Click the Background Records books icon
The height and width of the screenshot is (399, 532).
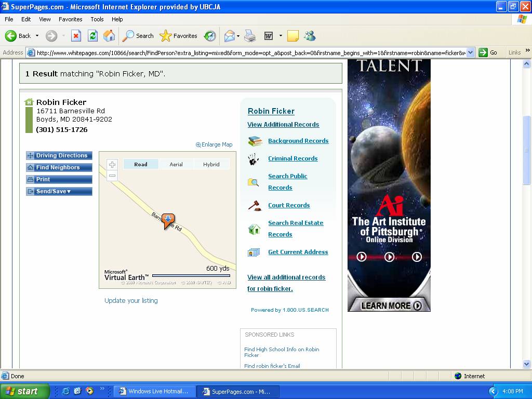[255, 141]
